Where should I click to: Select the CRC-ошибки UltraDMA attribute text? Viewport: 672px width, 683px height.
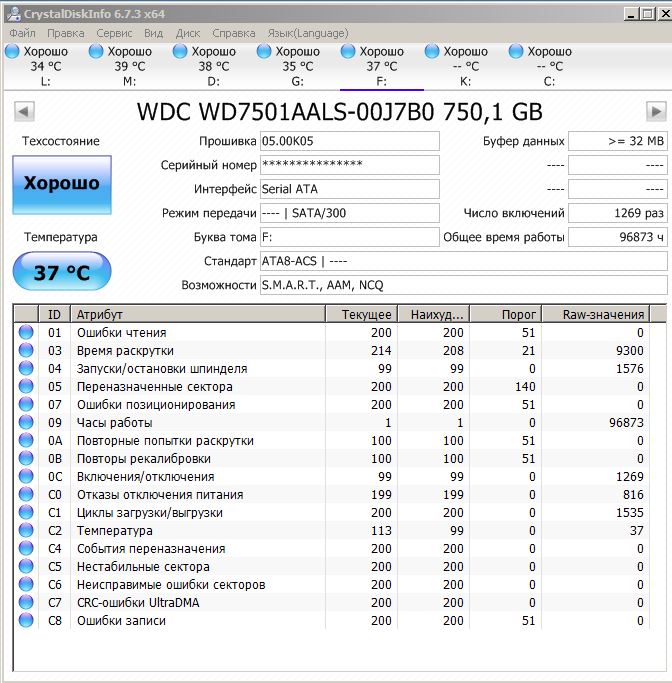click(138, 602)
